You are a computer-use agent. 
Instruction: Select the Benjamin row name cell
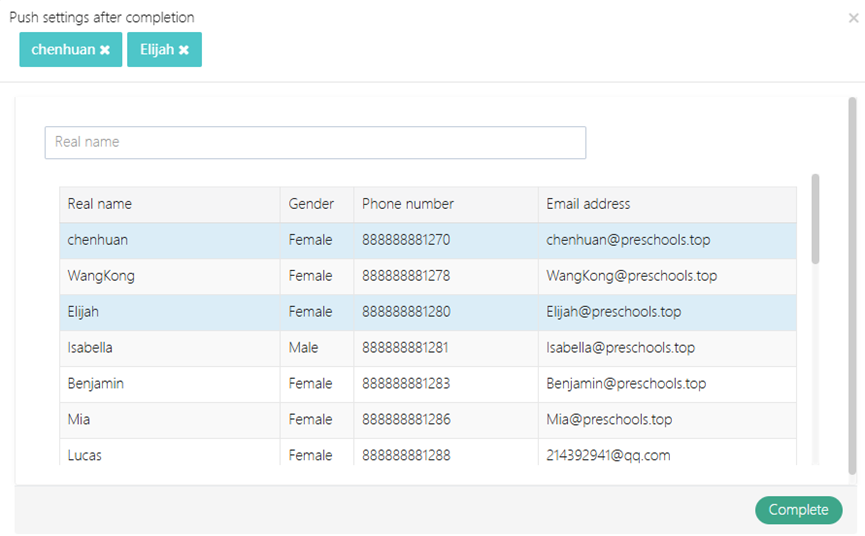tap(170, 384)
